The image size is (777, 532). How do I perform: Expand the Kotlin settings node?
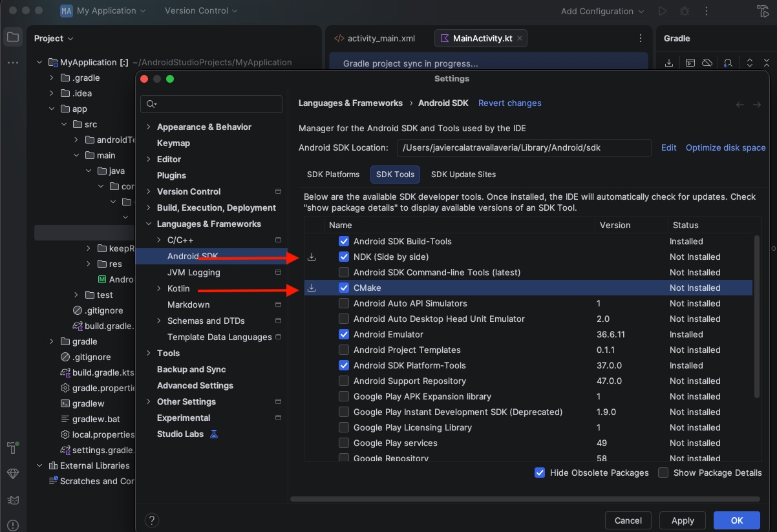pyautogui.click(x=159, y=288)
